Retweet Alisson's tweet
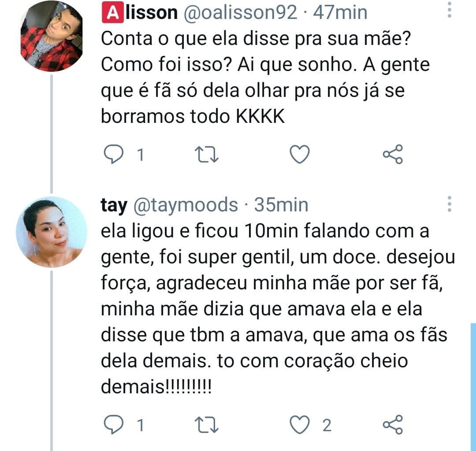The image size is (476, 451). pos(205,155)
